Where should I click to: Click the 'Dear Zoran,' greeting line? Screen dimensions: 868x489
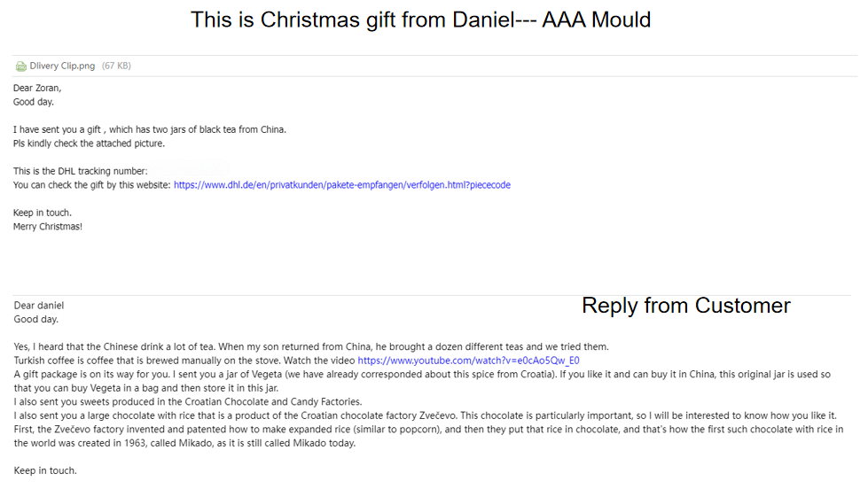click(37, 89)
